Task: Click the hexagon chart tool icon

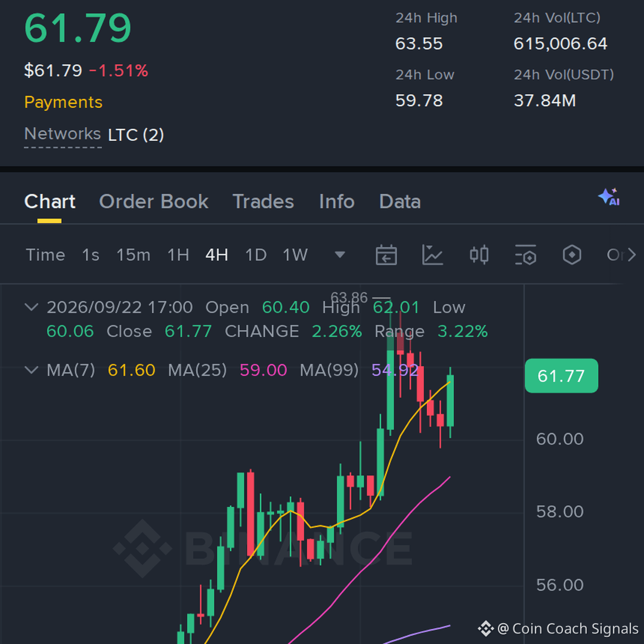Action: click(572, 255)
